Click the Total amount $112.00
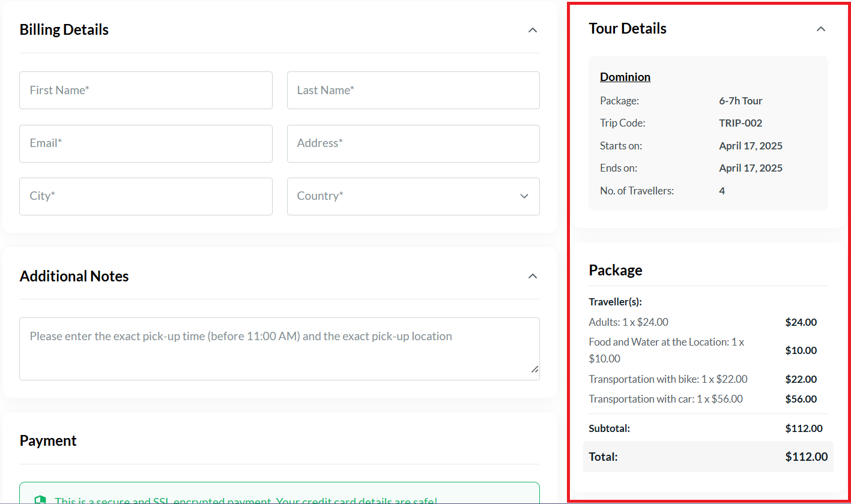851x504 pixels. tap(806, 457)
